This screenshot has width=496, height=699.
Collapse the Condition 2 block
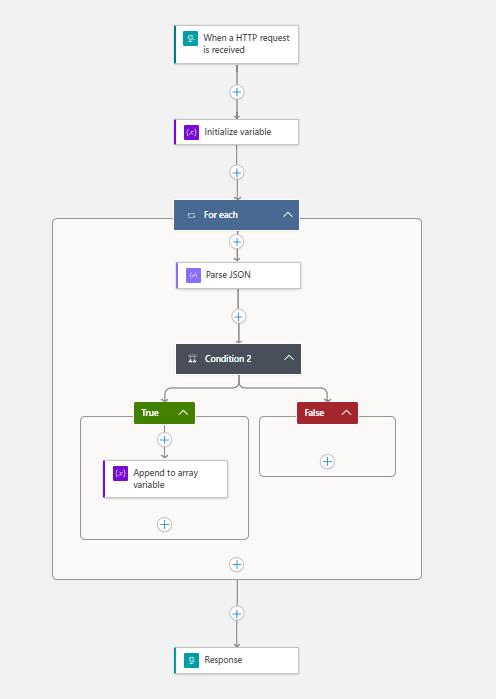point(289,358)
